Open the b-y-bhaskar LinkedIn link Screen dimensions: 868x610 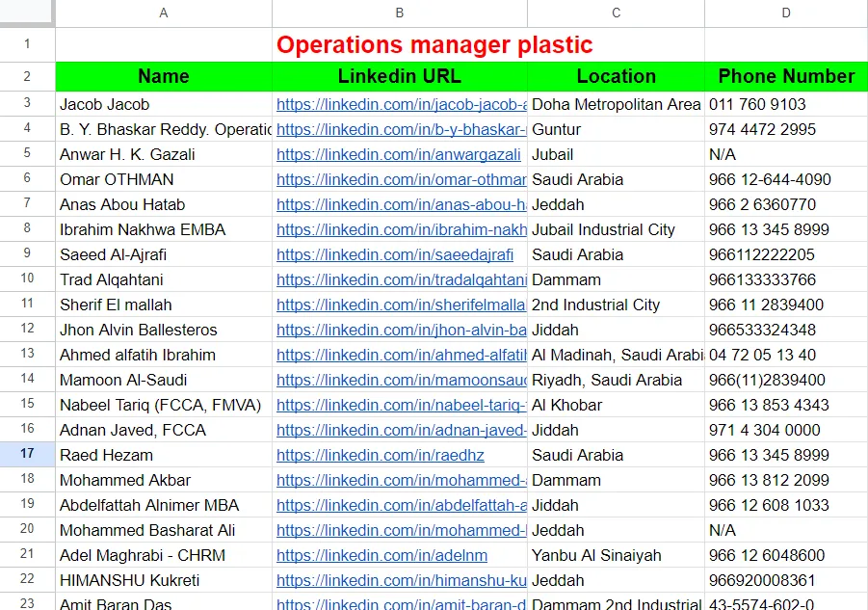point(402,129)
